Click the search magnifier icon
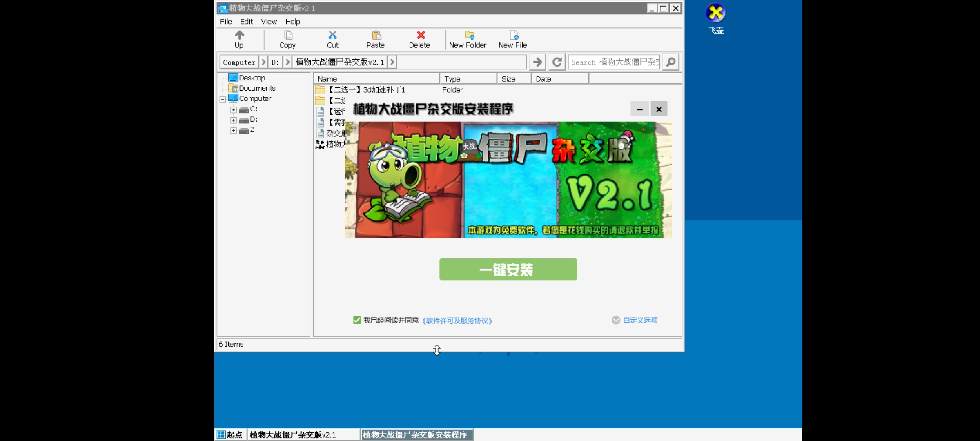This screenshot has width=980, height=441. 670,62
